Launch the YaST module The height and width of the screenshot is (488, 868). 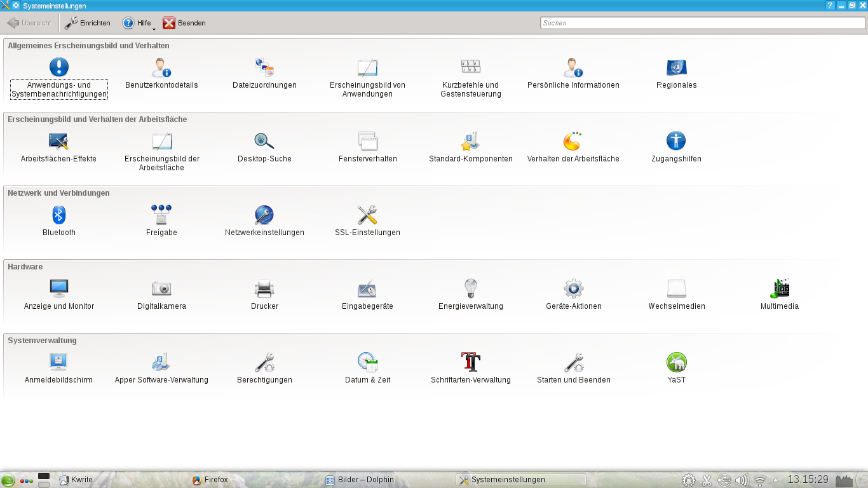click(676, 363)
